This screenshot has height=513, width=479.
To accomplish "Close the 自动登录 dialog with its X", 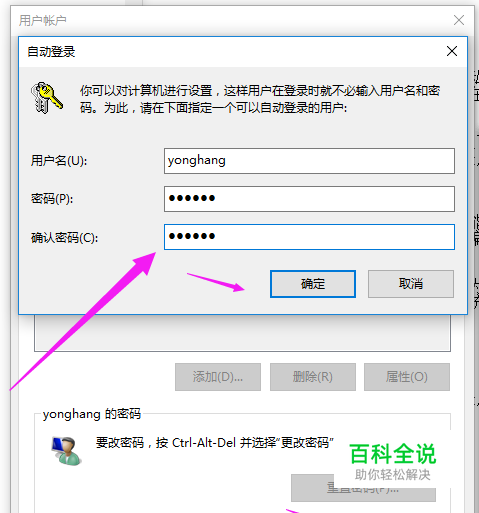I will pos(452,51).
